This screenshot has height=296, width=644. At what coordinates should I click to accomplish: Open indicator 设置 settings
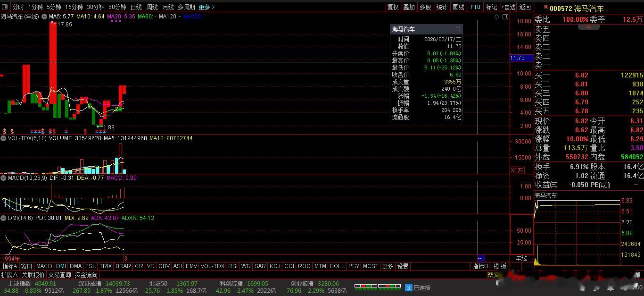(x=403, y=266)
